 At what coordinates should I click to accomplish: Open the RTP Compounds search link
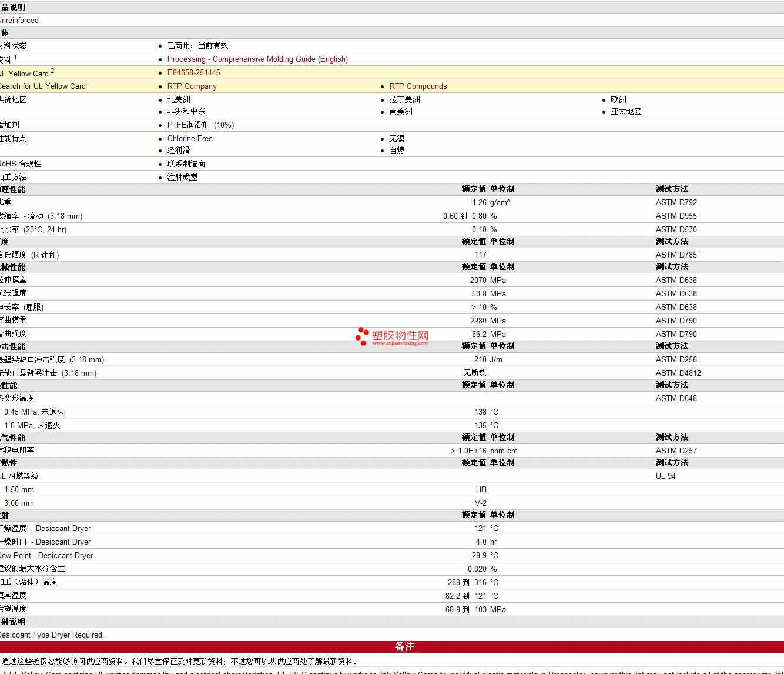point(418,86)
